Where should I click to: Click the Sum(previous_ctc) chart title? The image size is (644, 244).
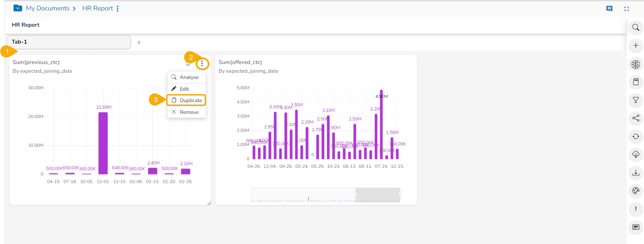36,62
